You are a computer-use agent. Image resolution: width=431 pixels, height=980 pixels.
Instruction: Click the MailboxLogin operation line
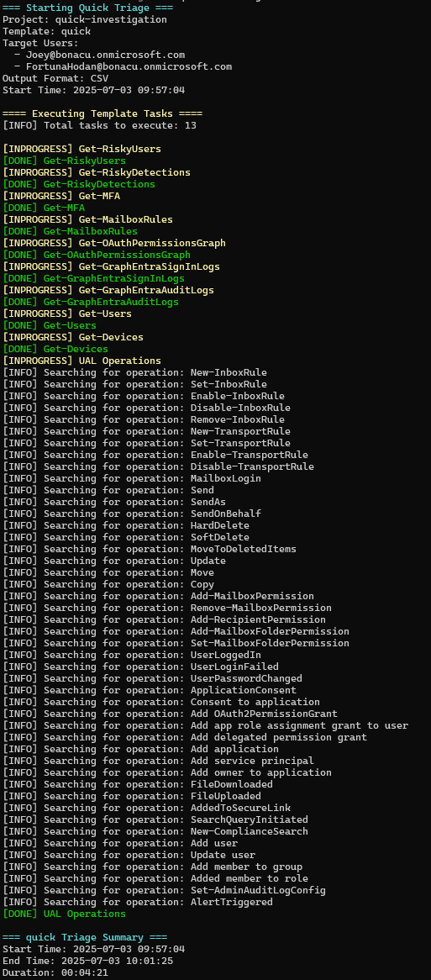132,479
